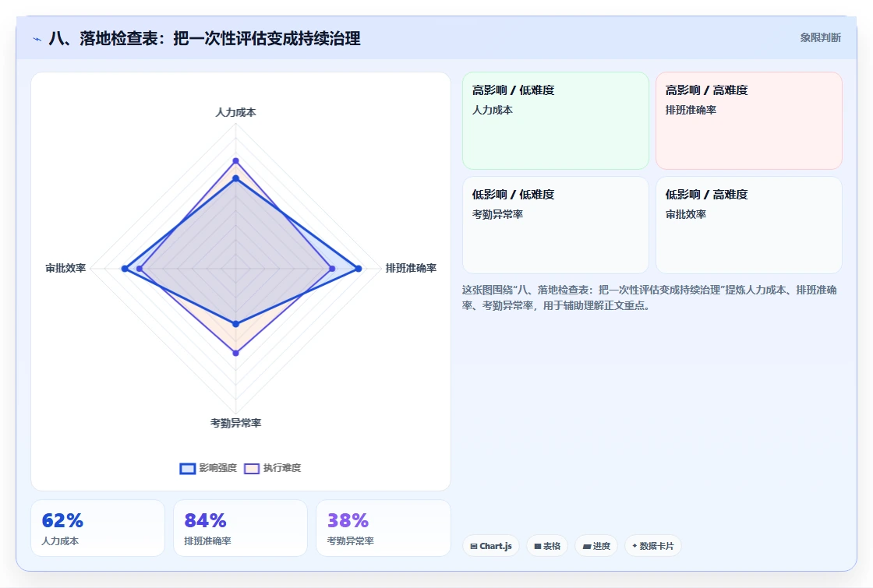Click the 执行难度 legend label
The image size is (873, 588).
coord(282,468)
